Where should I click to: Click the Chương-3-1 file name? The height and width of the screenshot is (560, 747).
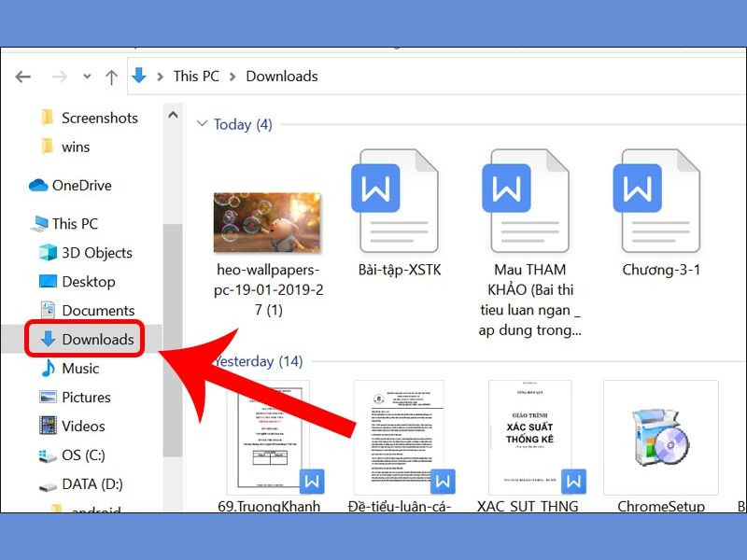point(661,270)
